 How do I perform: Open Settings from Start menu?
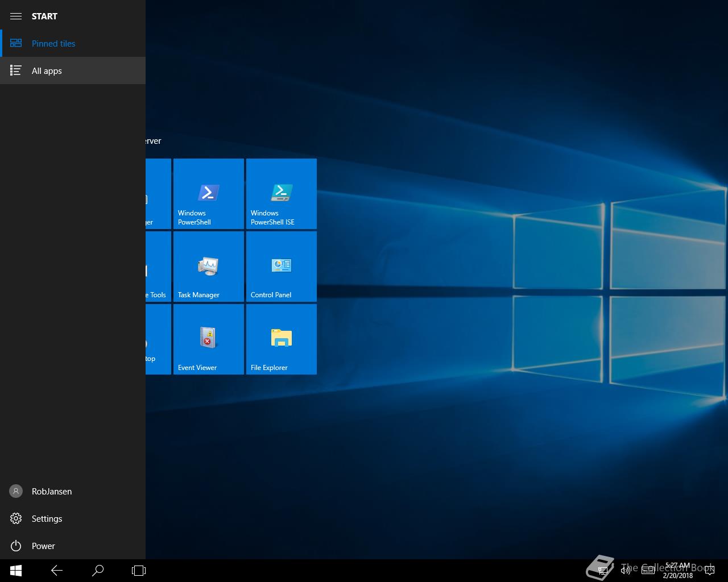[73, 518]
